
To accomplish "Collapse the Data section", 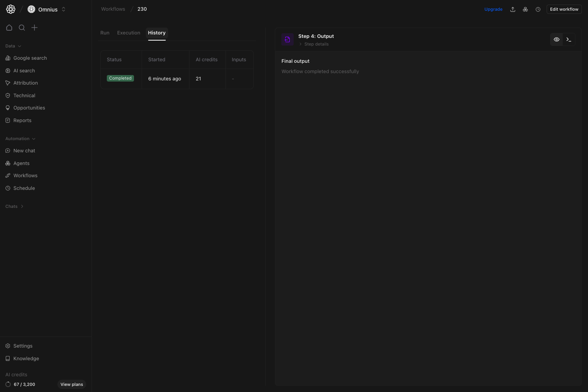I will click(13, 46).
